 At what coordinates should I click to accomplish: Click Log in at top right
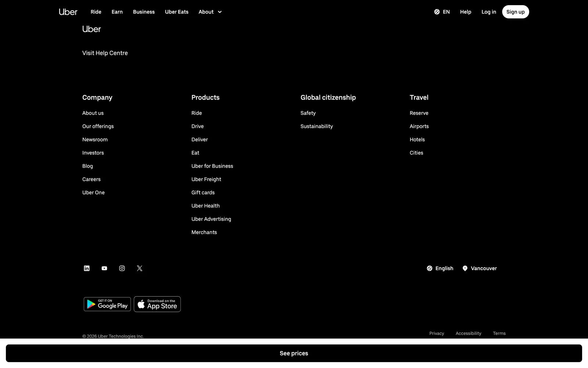pos(489,12)
